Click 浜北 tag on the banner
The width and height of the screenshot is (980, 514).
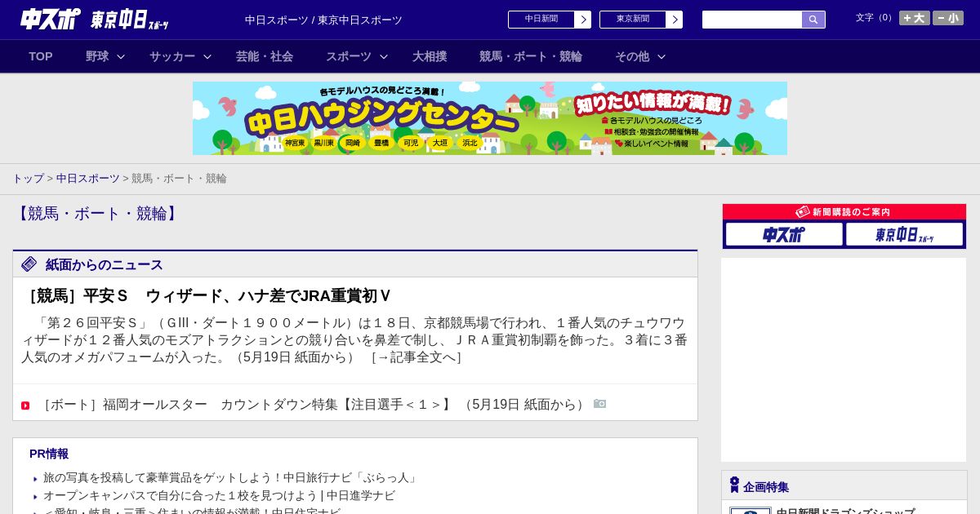[x=470, y=143]
